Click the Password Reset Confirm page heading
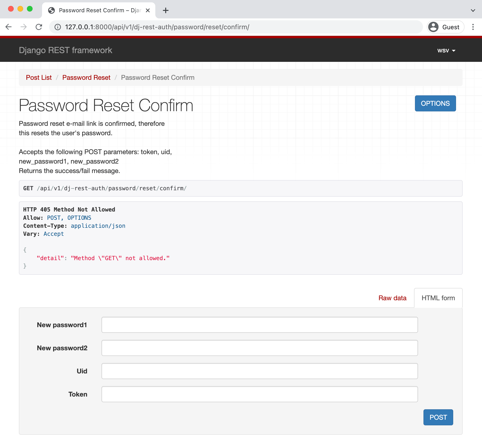This screenshot has height=448, width=482. tap(106, 105)
